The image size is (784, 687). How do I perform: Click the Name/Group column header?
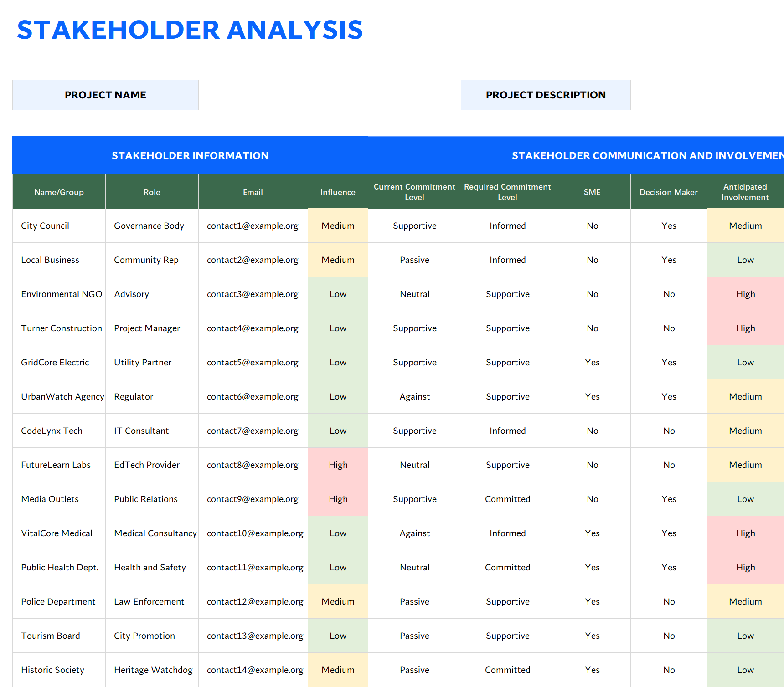point(59,192)
